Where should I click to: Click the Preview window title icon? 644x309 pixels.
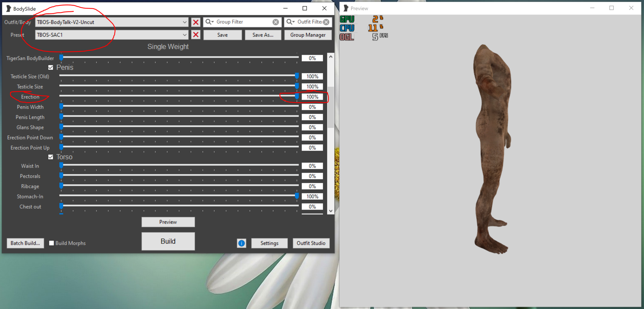[346, 8]
